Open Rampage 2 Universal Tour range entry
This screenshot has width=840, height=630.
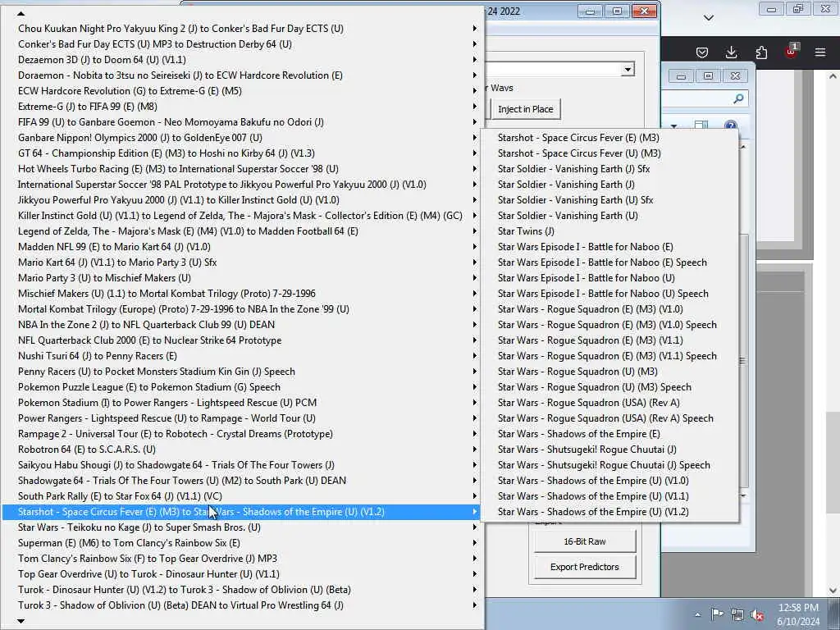click(x=243, y=434)
